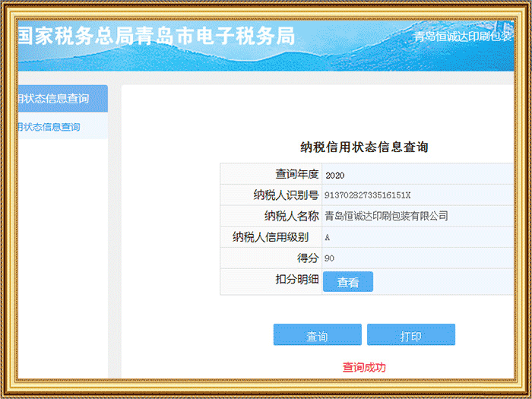Screen dimensions: 532x399
Task: Click the 得分 row label
Action: pos(307,258)
